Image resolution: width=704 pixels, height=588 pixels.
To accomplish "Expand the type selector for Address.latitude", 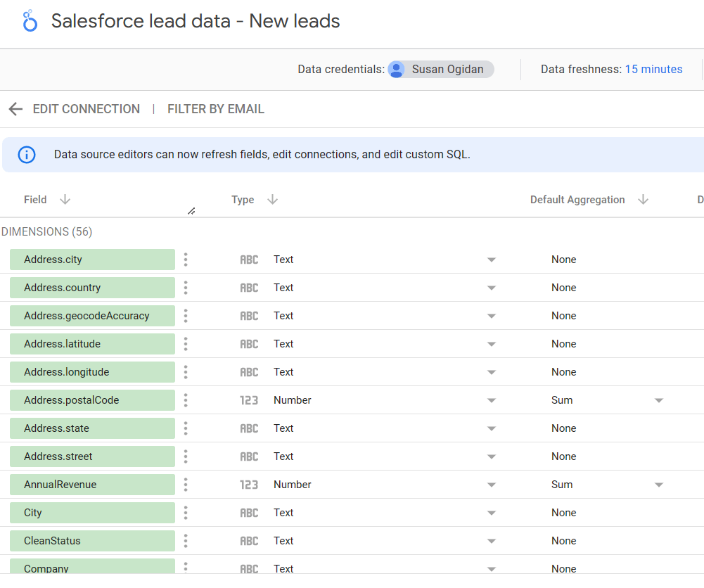I will tap(492, 344).
